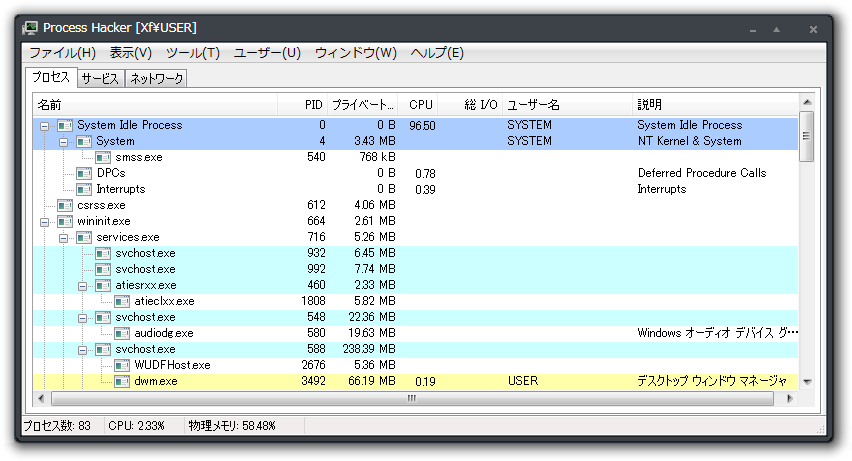This screenshot has height=461, width=852.
Task: Click PID 3492 cell
Action: (x=314, y=382)
